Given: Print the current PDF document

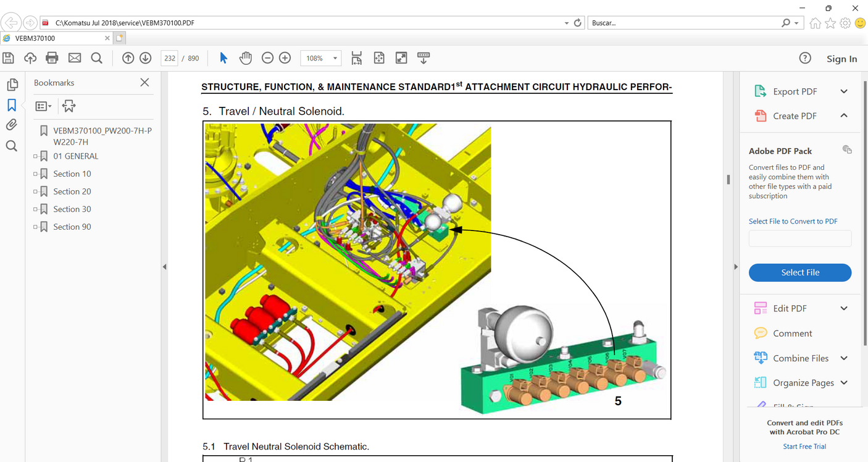Looking at the screenshot, I should [x=52, y=57].
